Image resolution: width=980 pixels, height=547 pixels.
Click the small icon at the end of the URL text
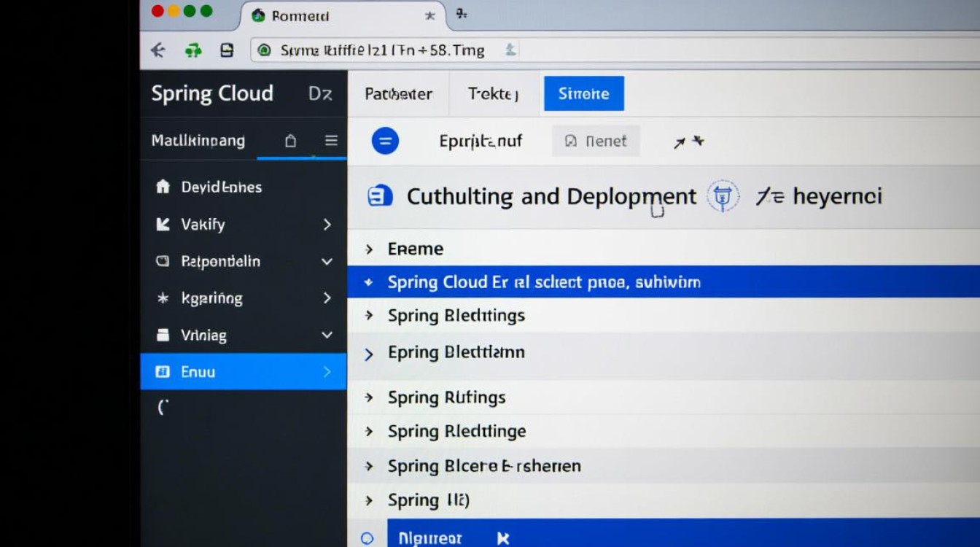tap(510, 50)
